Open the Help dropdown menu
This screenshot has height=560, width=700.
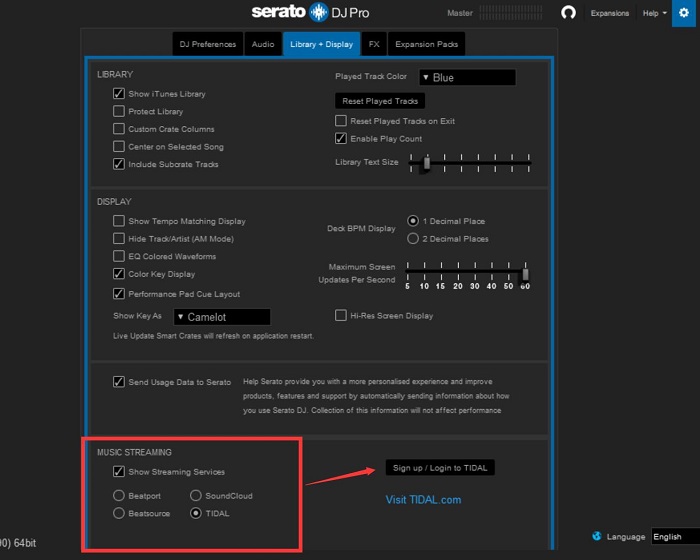click(x=654, y=13)
